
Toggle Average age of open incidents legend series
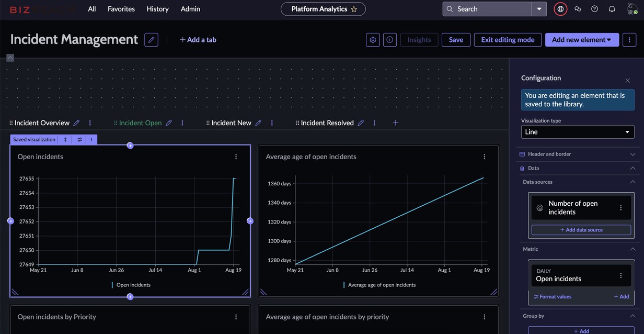tap(379, 285)
